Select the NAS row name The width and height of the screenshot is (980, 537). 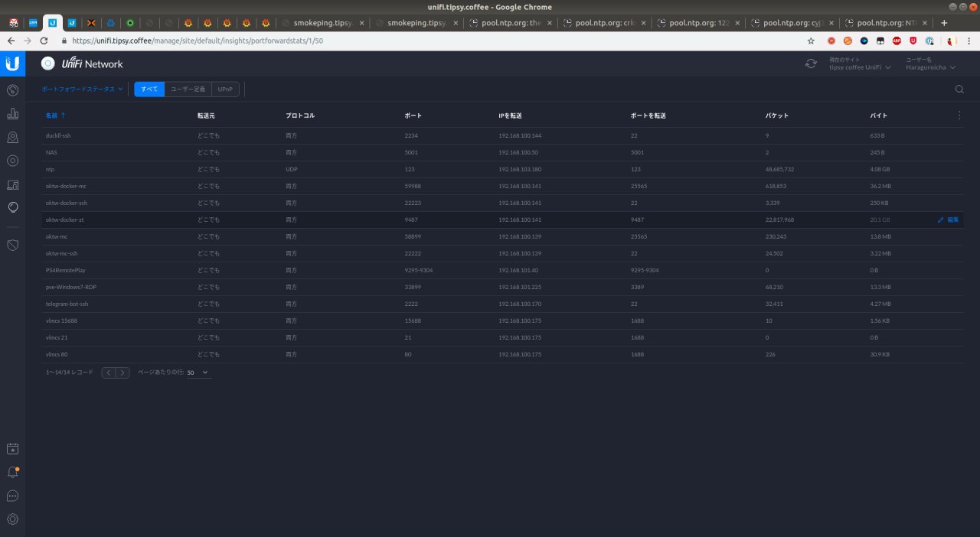[51, 152]
